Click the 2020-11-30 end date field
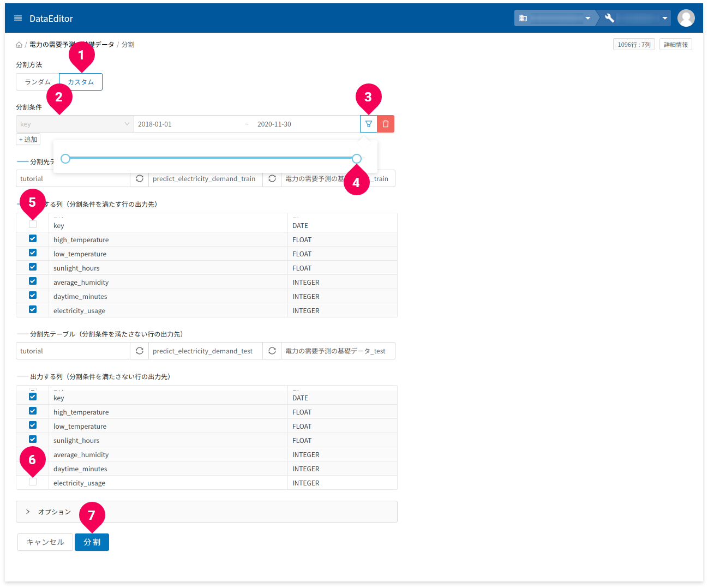This screenshot has width=708, height=588. click(x=305, y=124)
